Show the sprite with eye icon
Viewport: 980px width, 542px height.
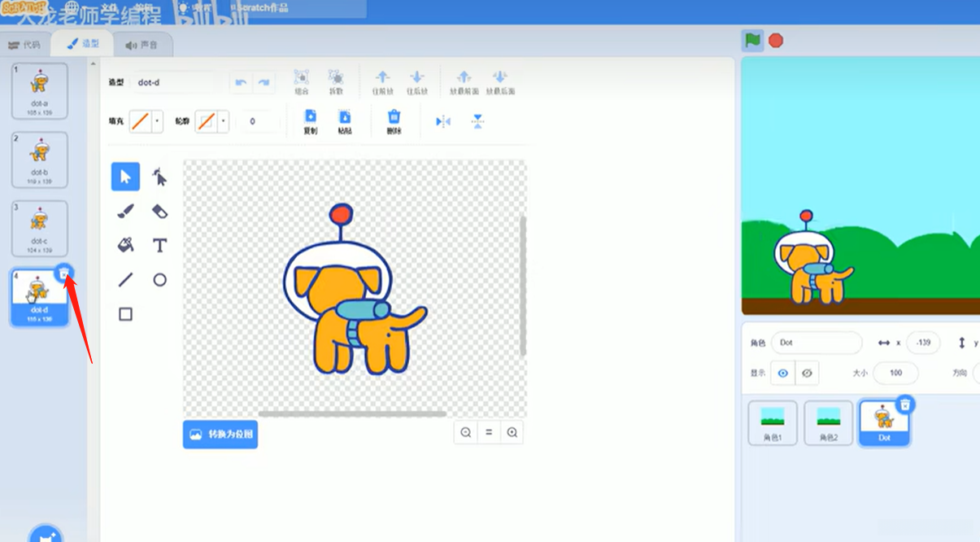783,373
